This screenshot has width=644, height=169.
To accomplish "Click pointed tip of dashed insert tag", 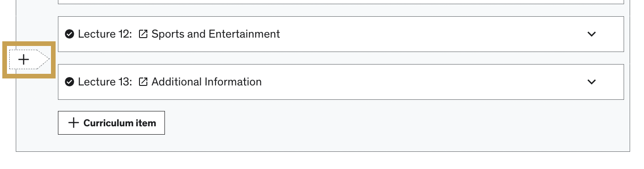I will click(x=45, y=59).
